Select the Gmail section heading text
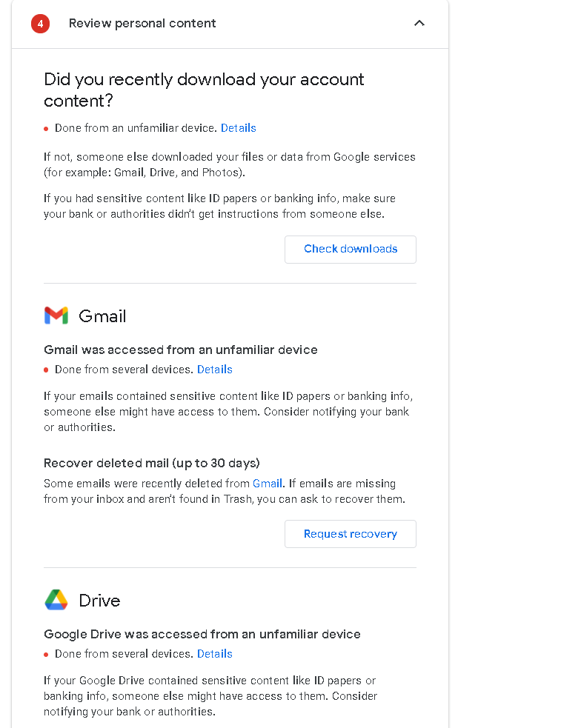 click(x=102, y=316)
